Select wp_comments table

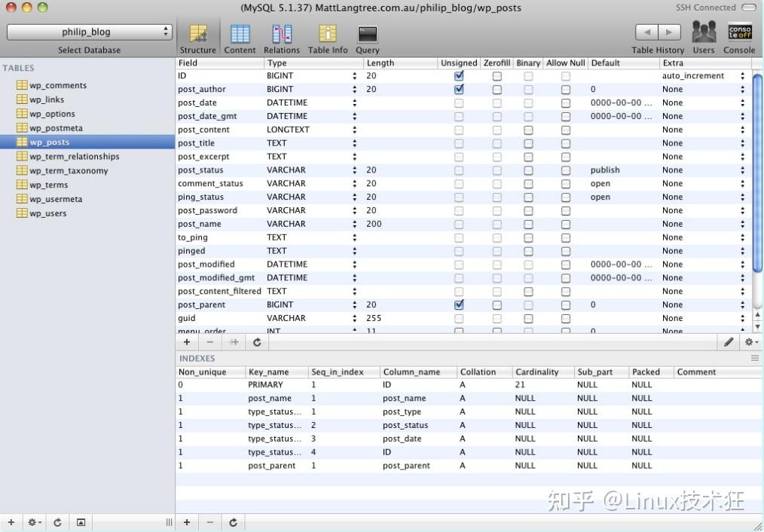click(58, 85)
